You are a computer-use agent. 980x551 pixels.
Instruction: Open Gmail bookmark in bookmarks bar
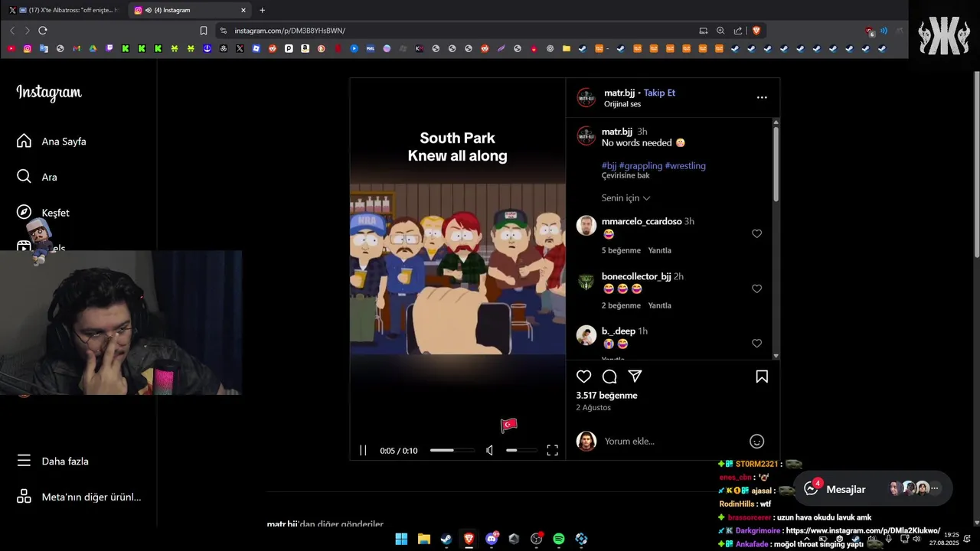pyautogui.click(x=77, y=48)
